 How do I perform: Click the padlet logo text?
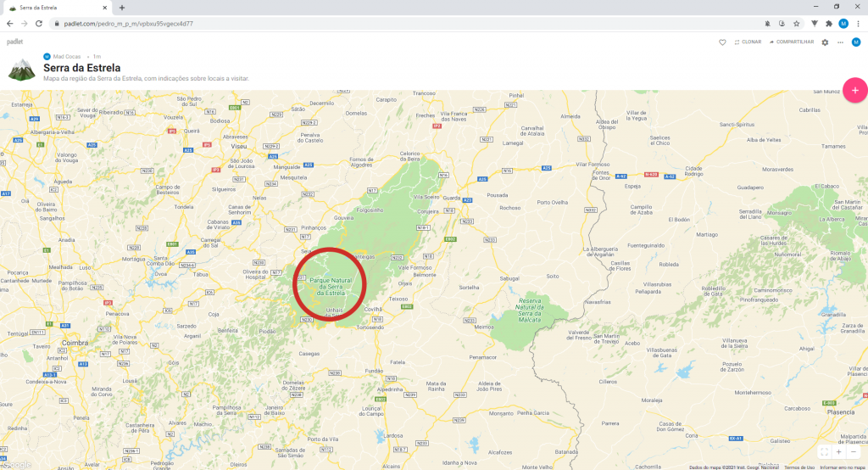tap(15, 42)
